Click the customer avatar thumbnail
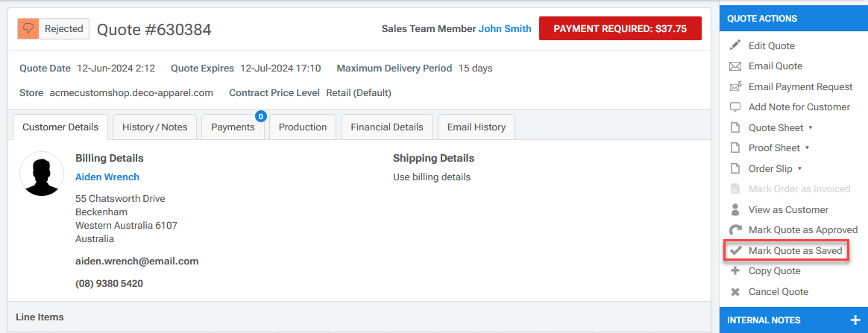This screenshot has width=868, height=333. pos(42,174)
